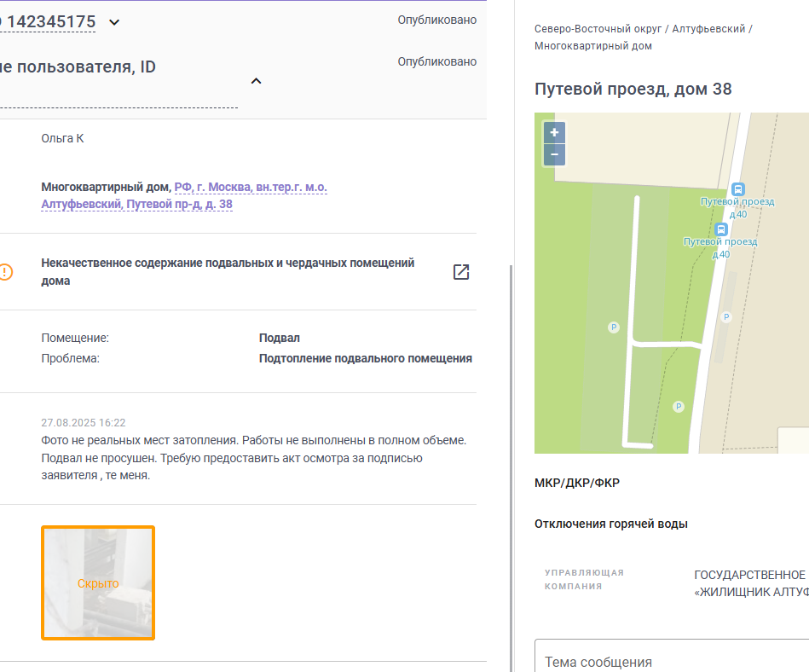The image size is (809, 672).
Task: Click the heading Путевой проезд, дом 38
Action: click(x=633, y=89)
